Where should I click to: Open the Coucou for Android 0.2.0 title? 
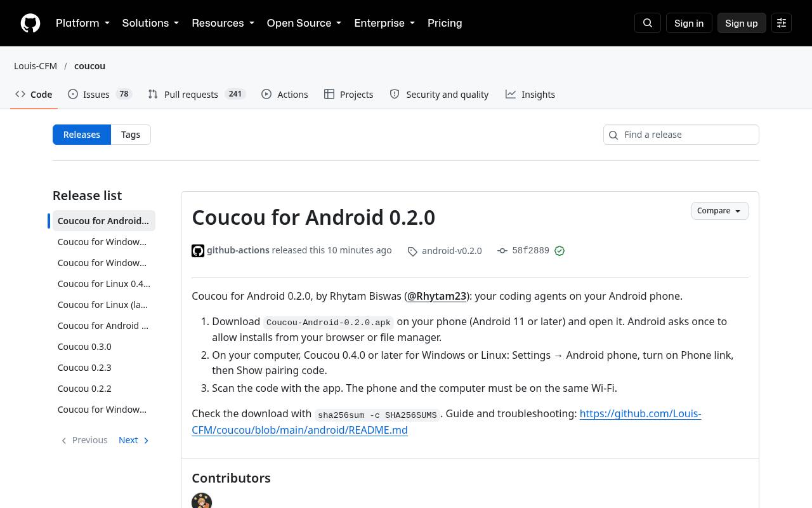point(313,217)
